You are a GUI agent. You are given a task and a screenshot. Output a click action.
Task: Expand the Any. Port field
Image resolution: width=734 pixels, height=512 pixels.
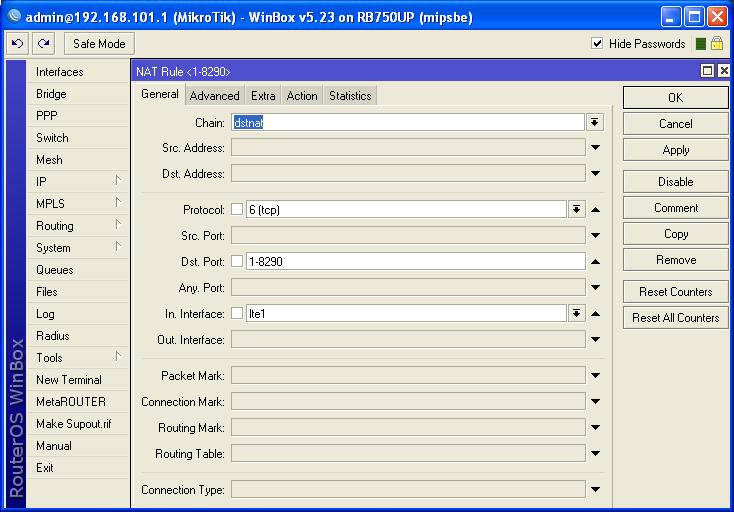coord(595,287)
